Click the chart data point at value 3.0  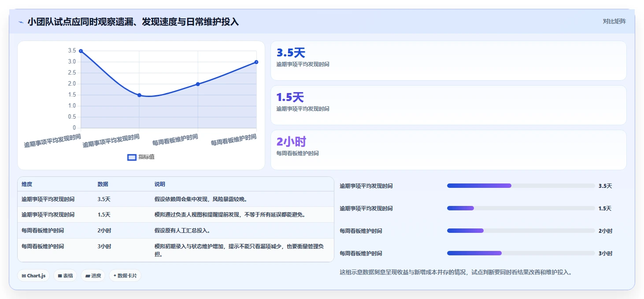(256, 62)
